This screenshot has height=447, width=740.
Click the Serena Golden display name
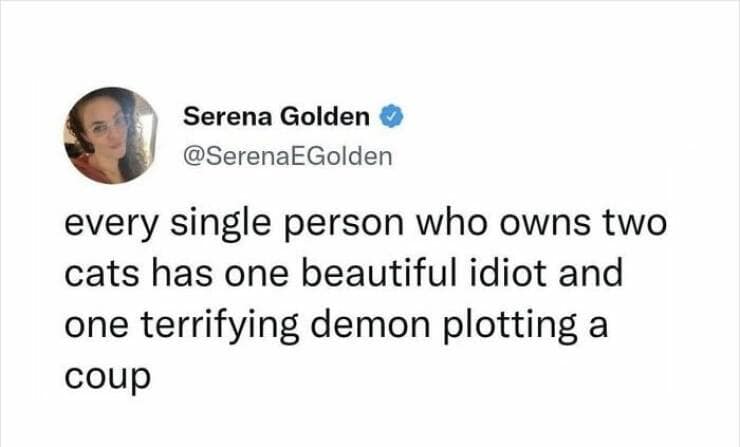click(x=277, y=118)
